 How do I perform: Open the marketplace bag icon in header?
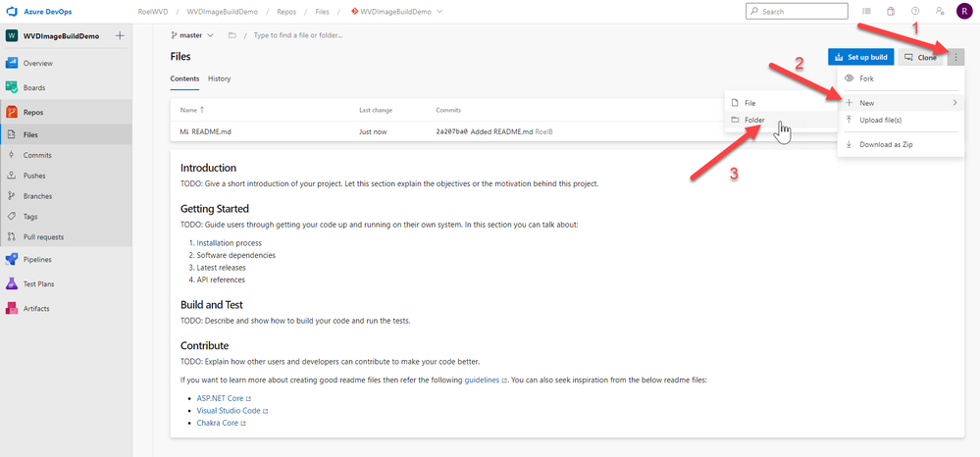coord(892,11)
